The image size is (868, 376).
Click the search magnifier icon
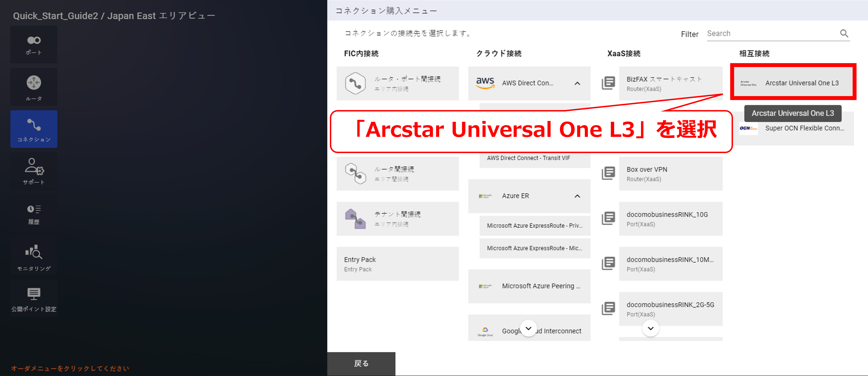coord(843,33)
